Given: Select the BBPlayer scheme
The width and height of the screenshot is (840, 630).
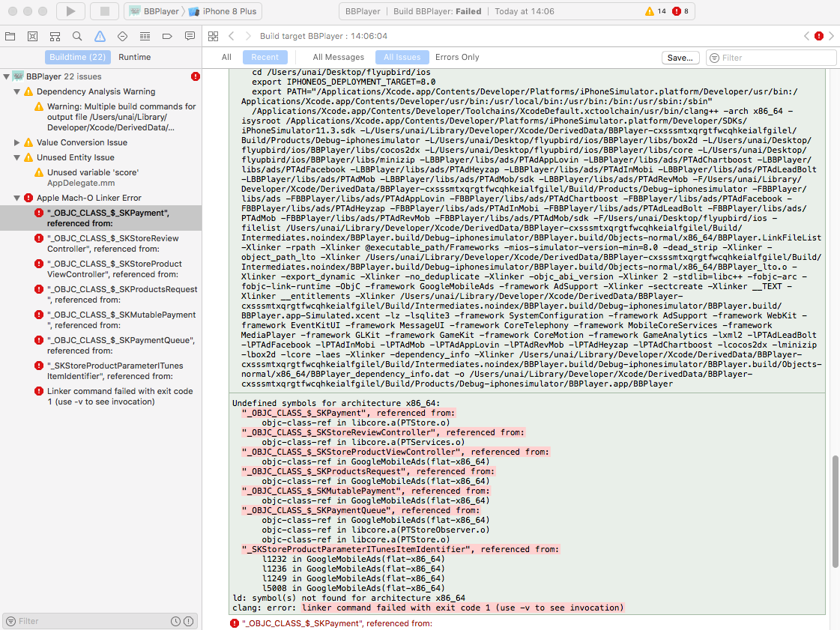Looking at the screenshot, I should [x=154, y=11].
